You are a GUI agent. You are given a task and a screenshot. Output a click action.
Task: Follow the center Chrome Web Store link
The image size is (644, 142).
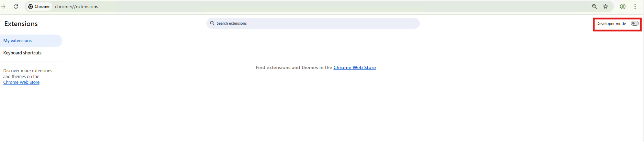[355, 68]
